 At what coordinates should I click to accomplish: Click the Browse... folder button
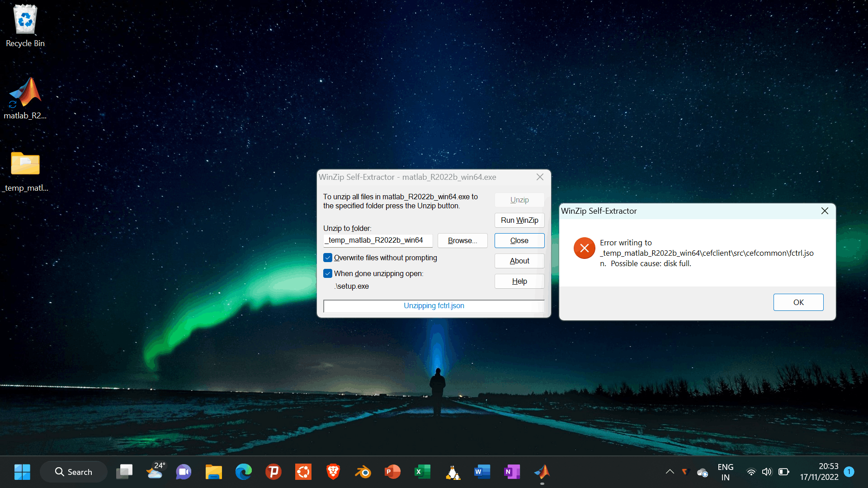click(462, 240)
